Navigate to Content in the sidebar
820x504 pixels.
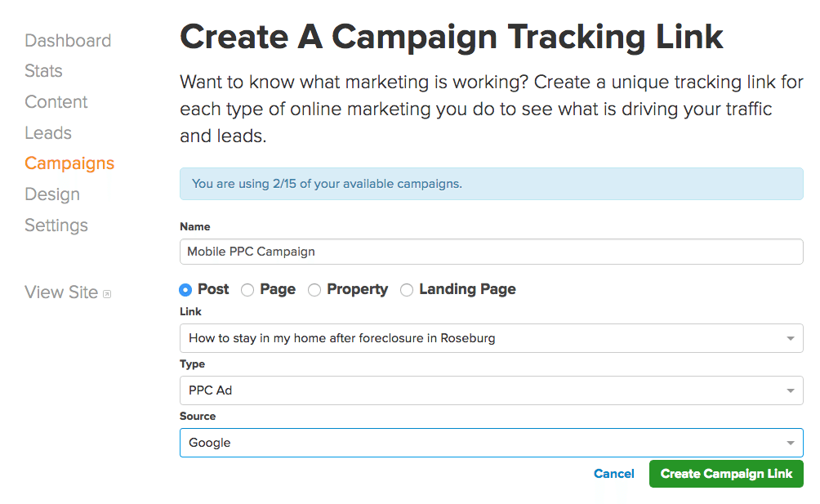[x=56, y=102]
